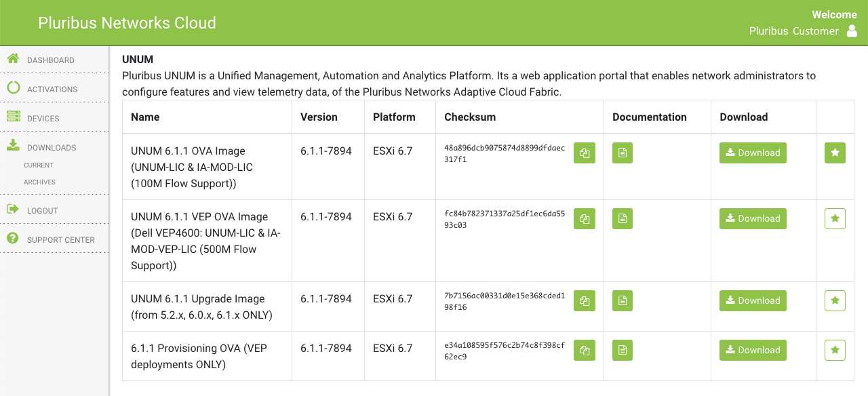Copy checksum for UNUM 6.1.1 OVA Image

(x=585, y=153)
